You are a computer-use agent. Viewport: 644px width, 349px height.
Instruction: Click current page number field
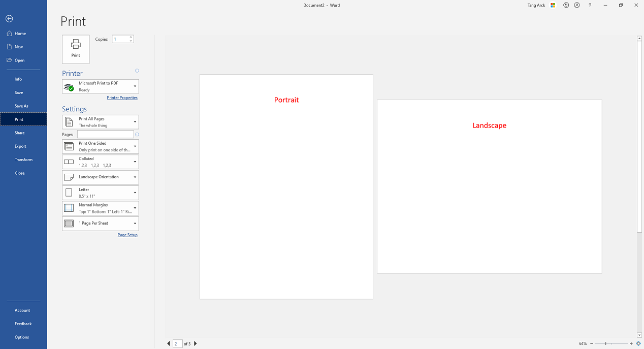[177, 344]
